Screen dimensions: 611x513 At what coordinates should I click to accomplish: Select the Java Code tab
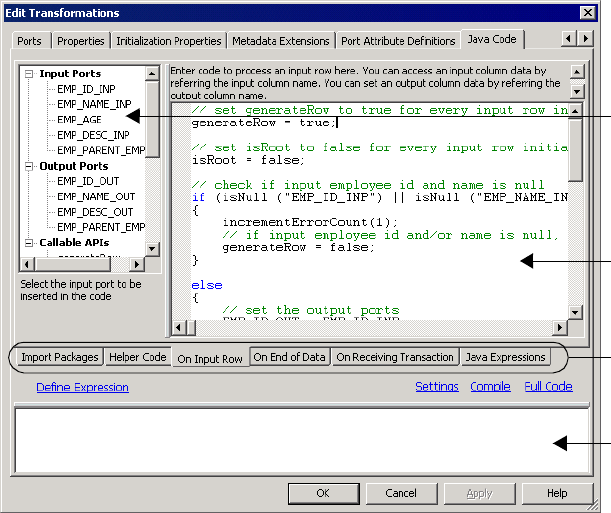tap(492, 39)
